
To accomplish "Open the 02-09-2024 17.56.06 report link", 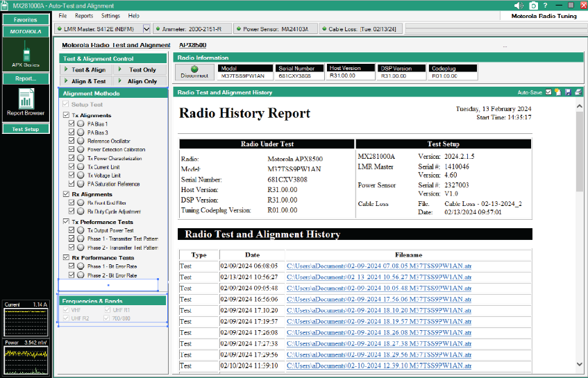I will (379, 300).
